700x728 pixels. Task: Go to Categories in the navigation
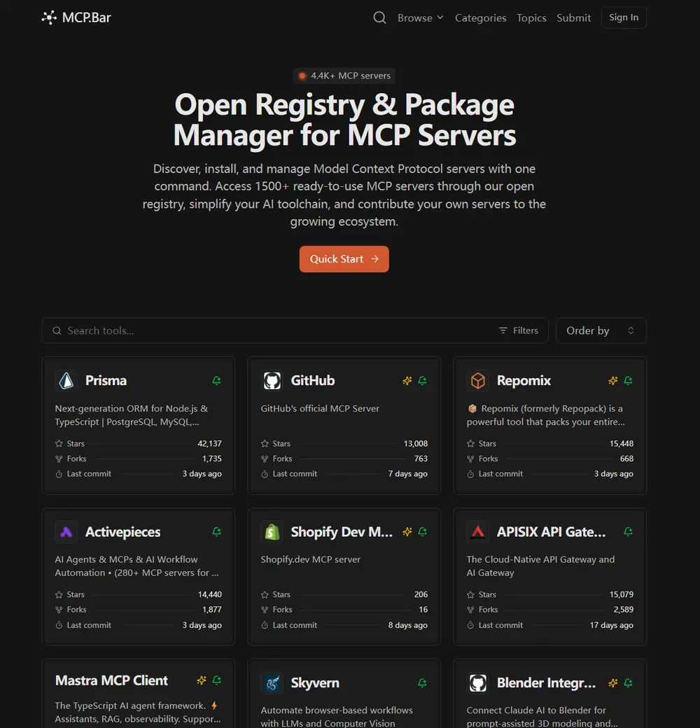tap(480, 18)
